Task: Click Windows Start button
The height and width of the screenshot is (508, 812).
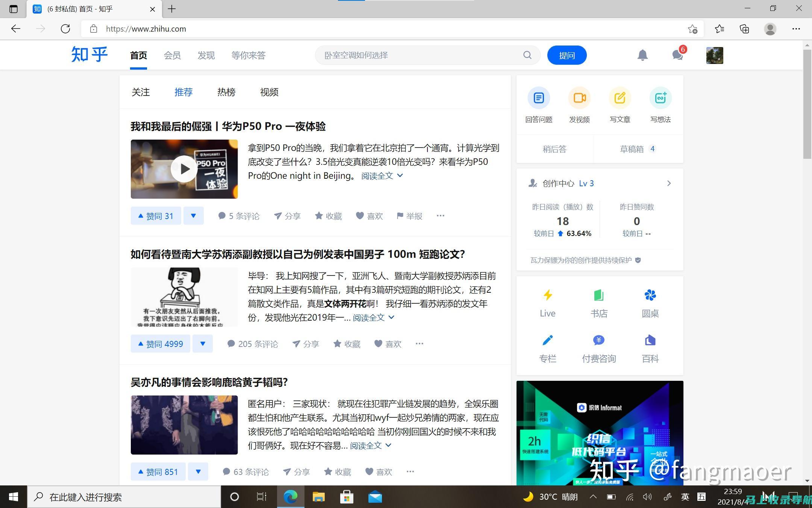Action: (14, 497)
